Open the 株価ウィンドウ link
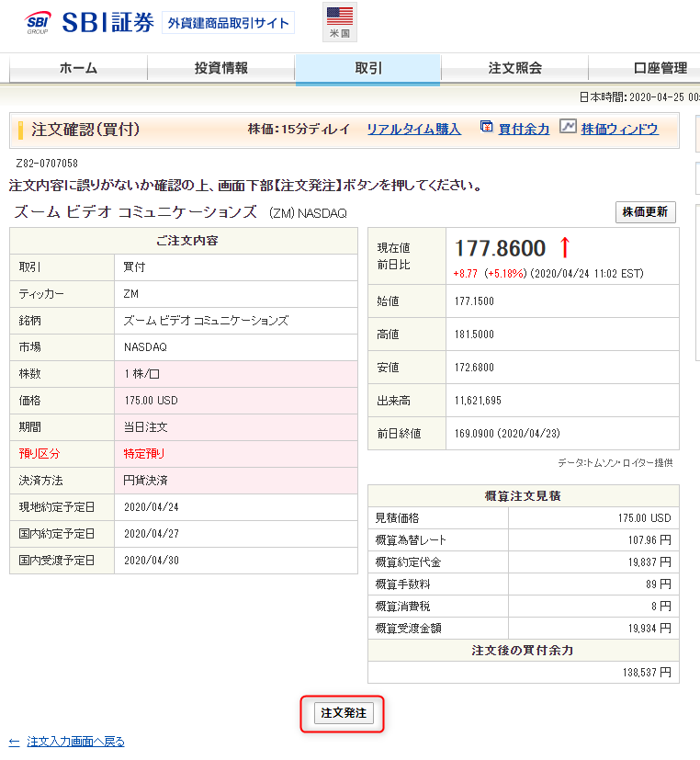The width and height of the screenshot is (700, 760). click(x=619, y=130)
